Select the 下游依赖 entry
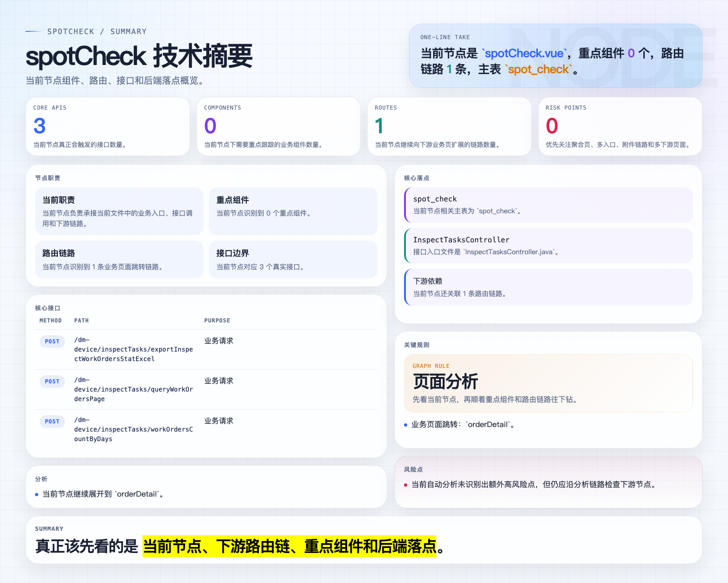 (x=548, y=287)
